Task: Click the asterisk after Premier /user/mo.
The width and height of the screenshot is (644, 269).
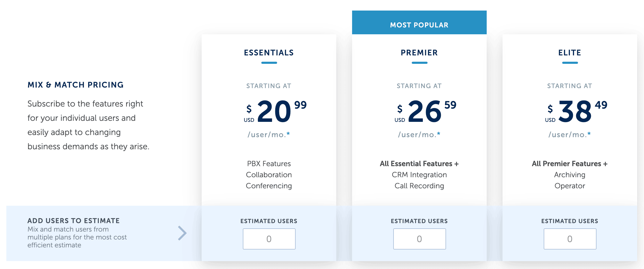Action: [x=439, y=134]
